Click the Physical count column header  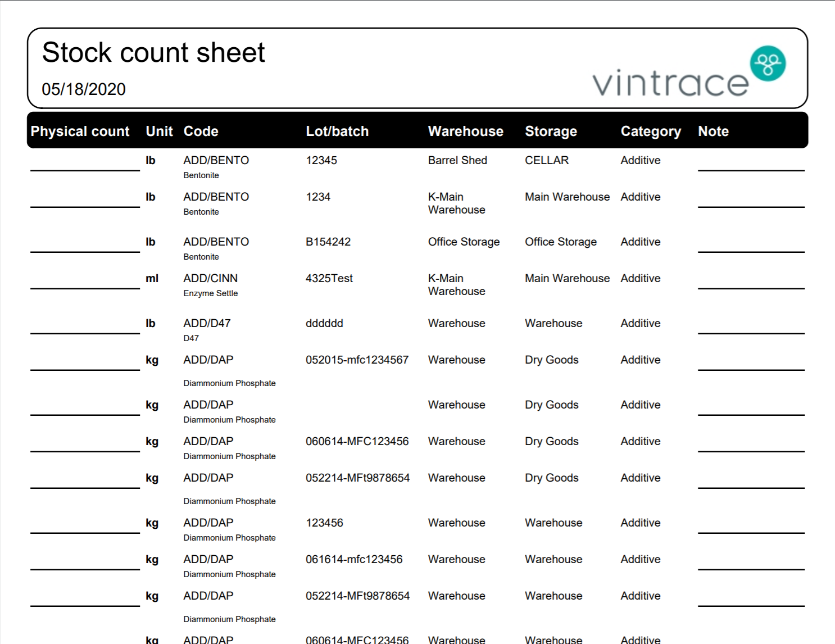pos(80,131)
